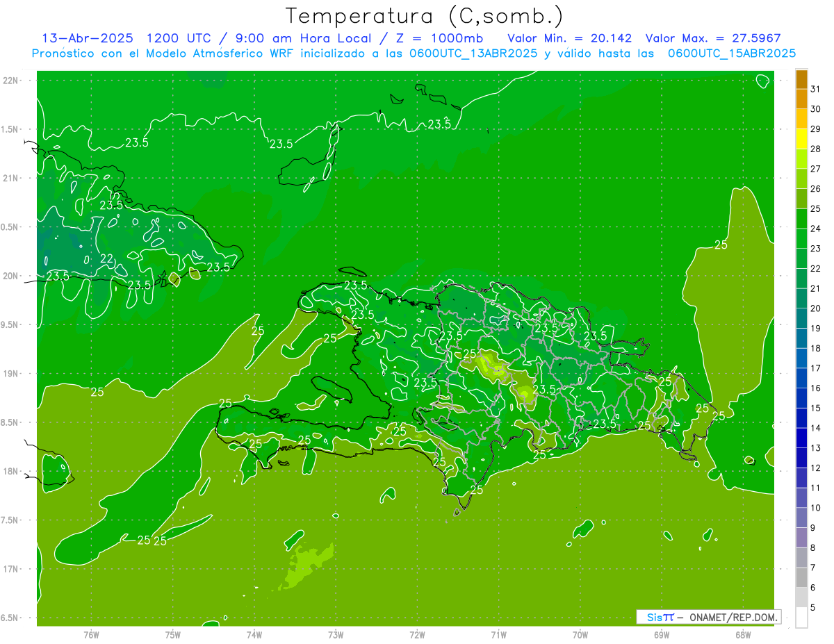Click the '1.5N' latitude axis label
This screenshot has height=644, width=834.
coord(10,129)
